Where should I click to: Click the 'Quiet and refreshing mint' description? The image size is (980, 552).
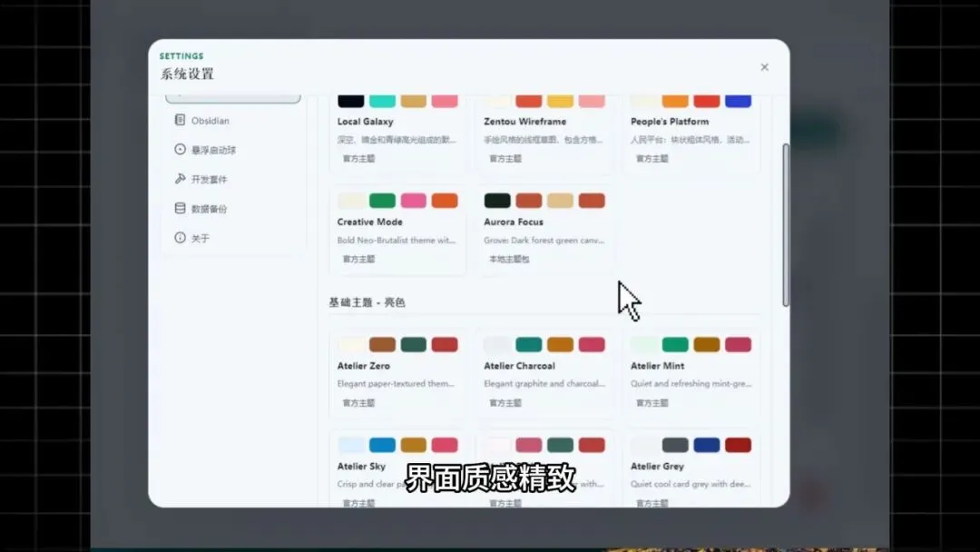691,384
